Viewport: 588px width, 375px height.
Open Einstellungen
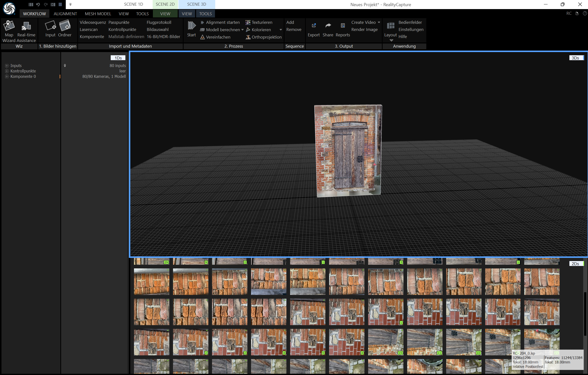click(x=411, y=29)
